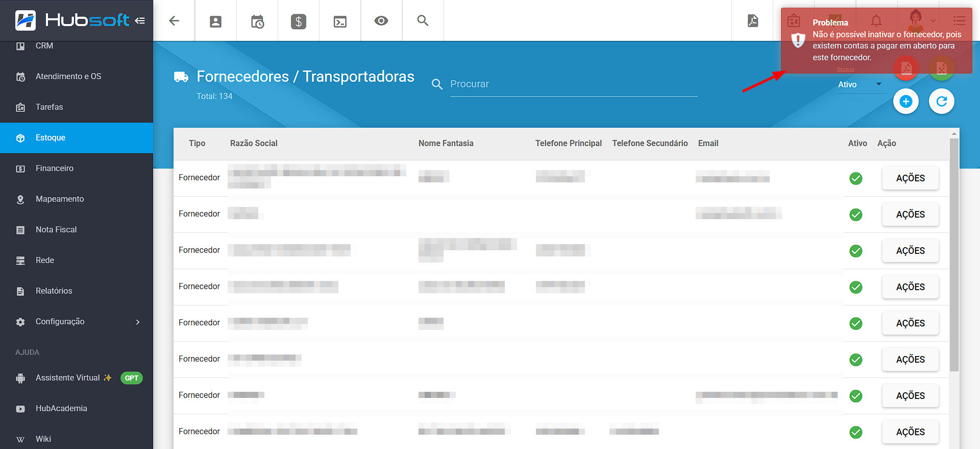Screen dimensions: 980x449
Task: Sort by Email column header
Action: pos(708,144)
